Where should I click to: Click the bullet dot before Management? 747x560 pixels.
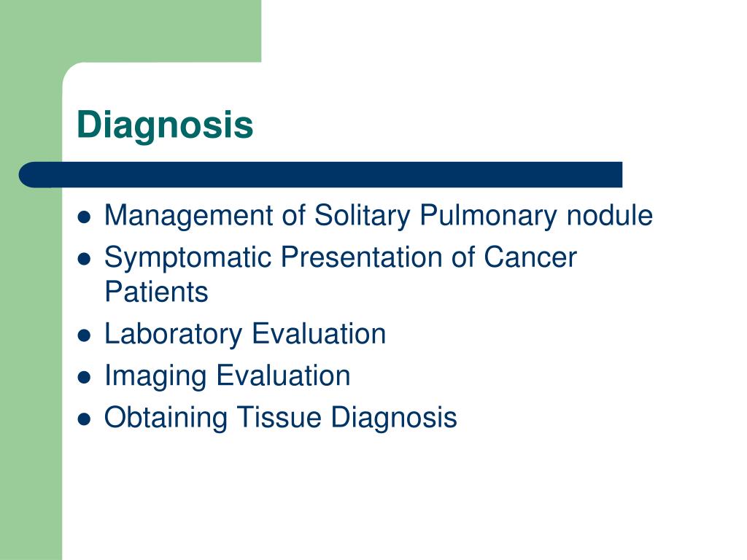tap(84, 217)
